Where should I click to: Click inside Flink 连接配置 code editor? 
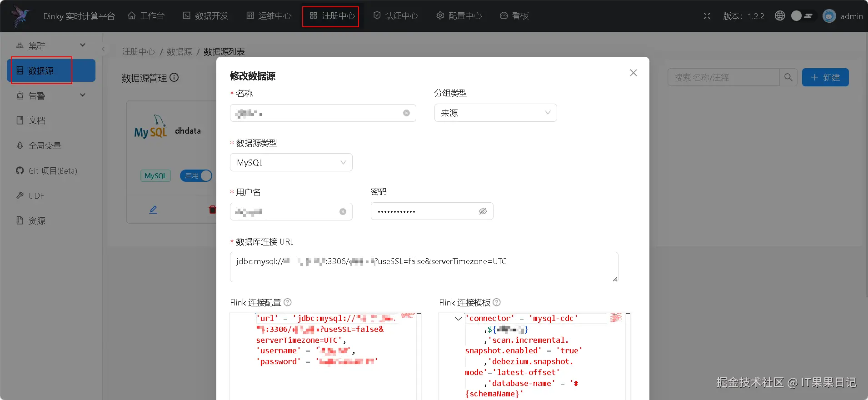(x=325, y=356)
